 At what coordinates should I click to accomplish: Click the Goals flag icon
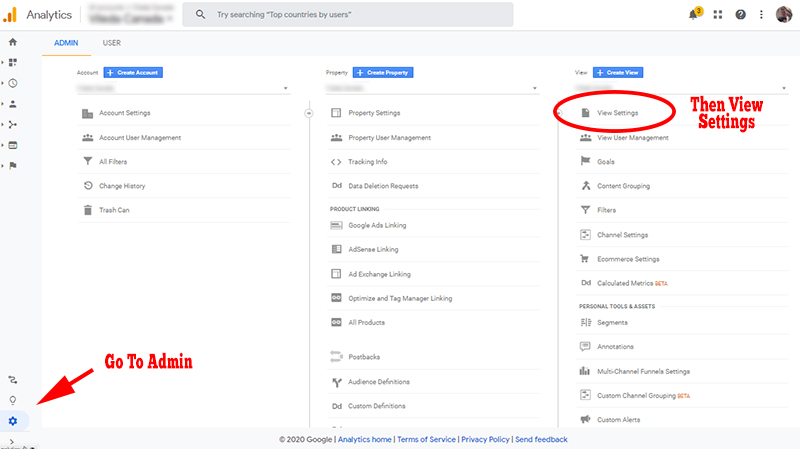tap(585, 161)
